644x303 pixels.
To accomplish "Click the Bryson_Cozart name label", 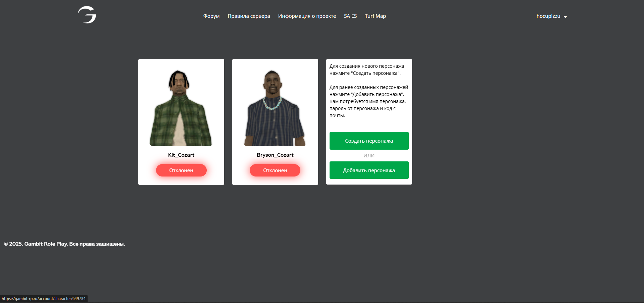I will pos(275,155).
